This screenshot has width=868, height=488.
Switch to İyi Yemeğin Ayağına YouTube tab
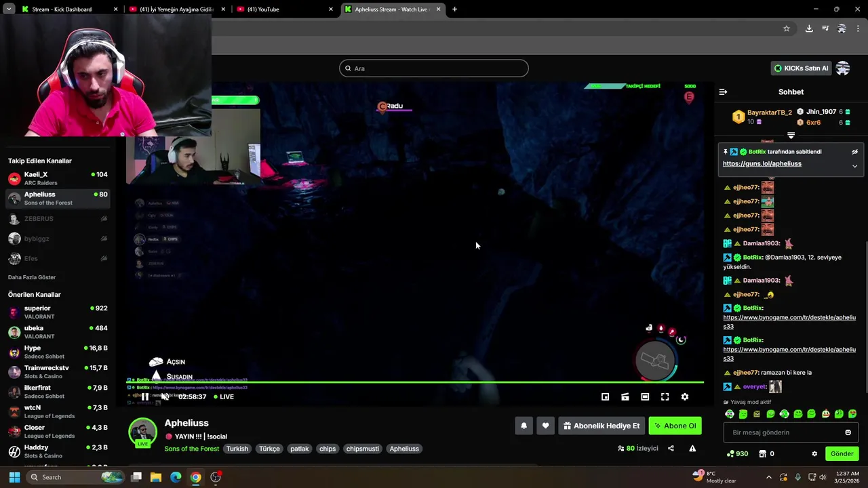[x=176, y=9]
